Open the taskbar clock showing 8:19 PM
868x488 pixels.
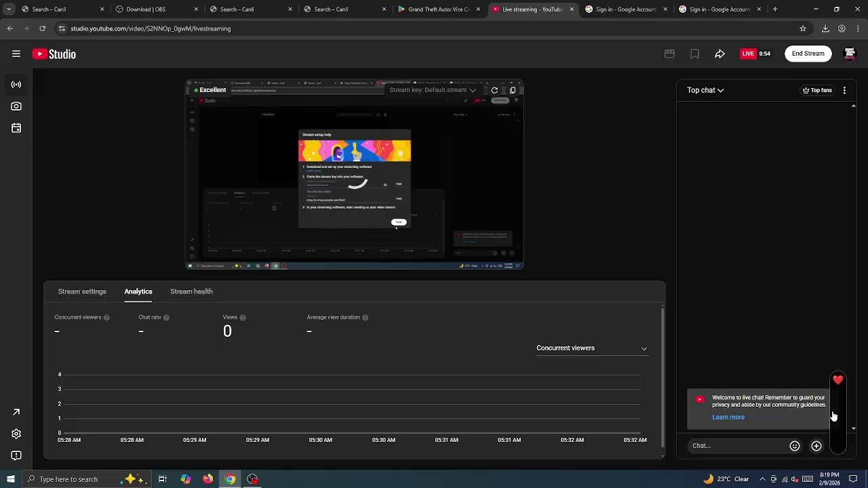click(829, 479)
